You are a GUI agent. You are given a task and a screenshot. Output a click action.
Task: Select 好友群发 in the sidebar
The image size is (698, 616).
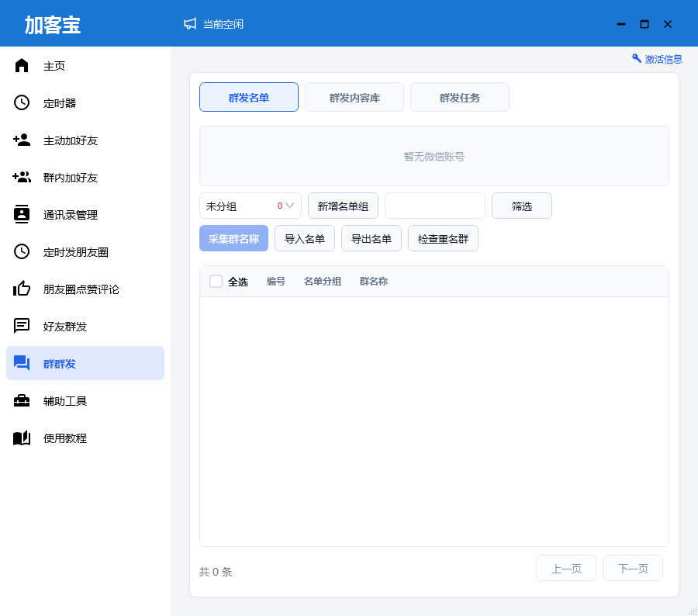coord(85,327)
